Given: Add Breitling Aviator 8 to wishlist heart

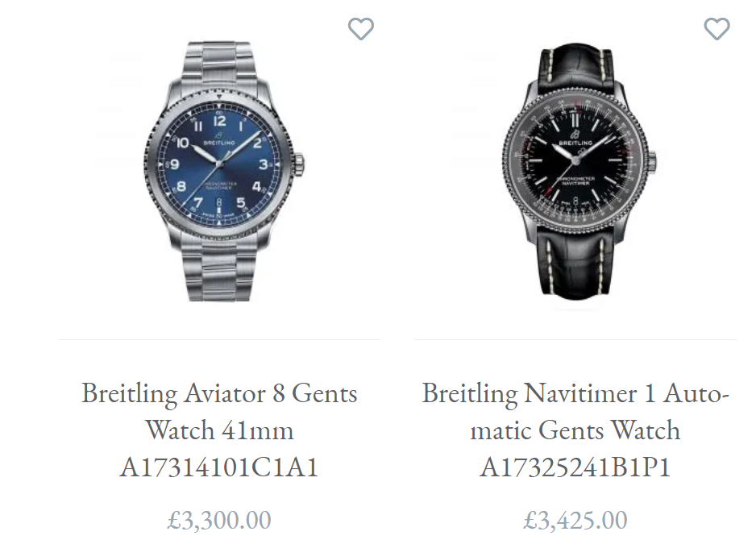Looking at the screenshot, I should tap(360, 29).
